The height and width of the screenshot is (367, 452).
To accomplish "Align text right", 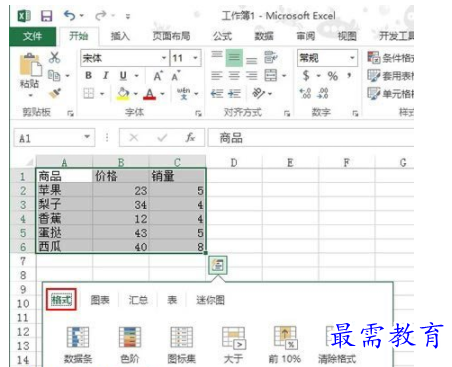I will (252, 76).
